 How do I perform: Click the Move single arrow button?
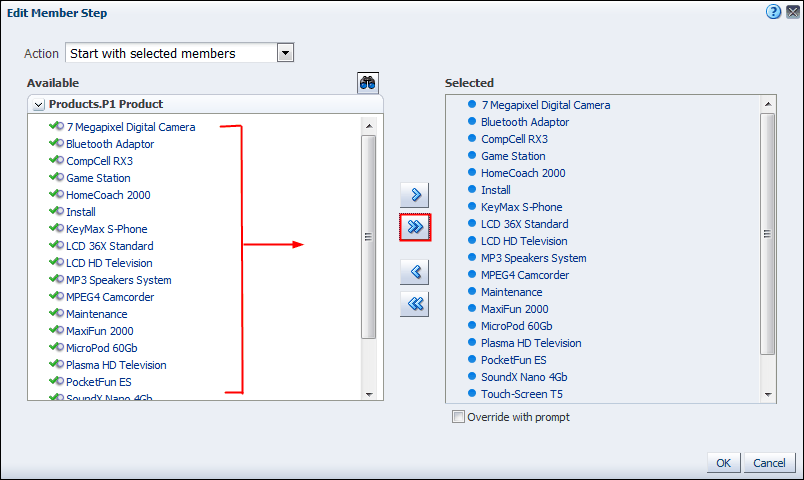(414, 193)
